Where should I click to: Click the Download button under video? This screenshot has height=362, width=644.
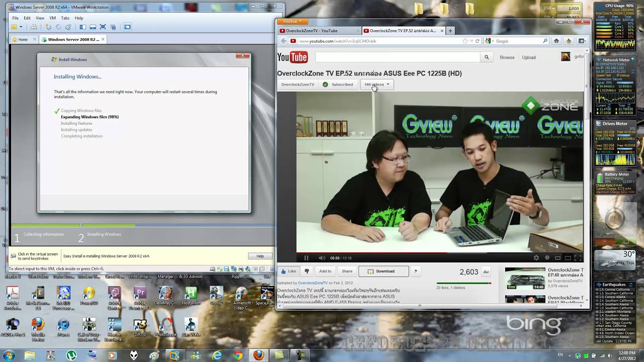[383, 271]
